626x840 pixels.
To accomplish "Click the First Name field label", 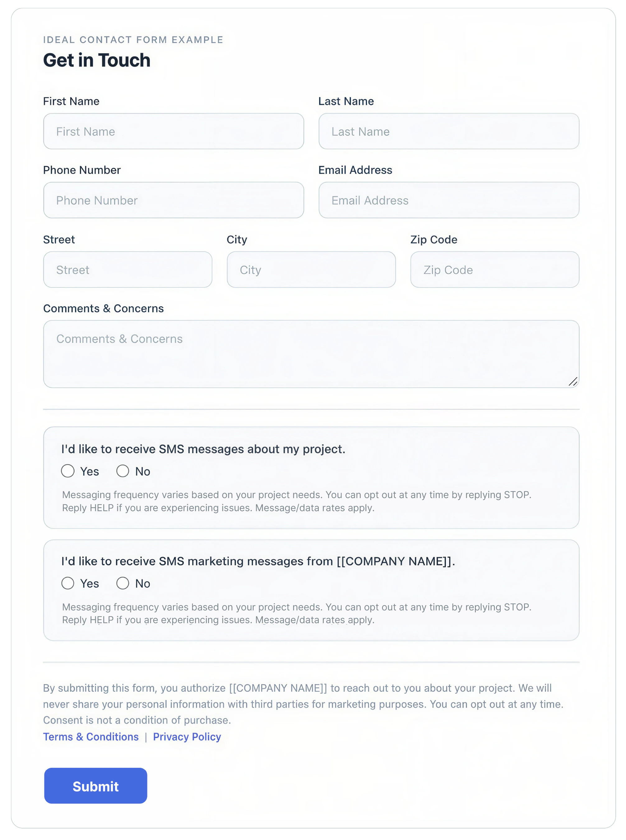I will pos(71,101).
